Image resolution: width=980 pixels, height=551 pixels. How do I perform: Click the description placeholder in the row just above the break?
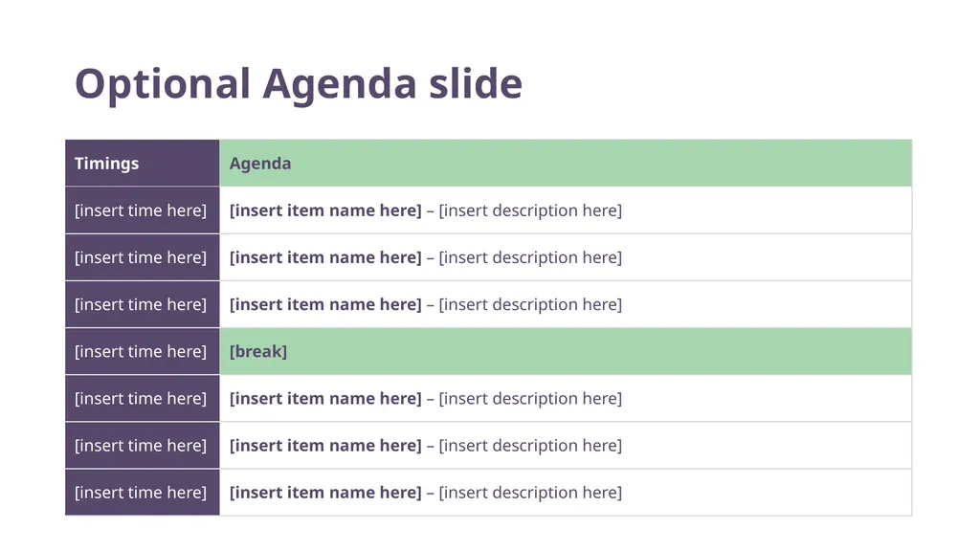530,304
